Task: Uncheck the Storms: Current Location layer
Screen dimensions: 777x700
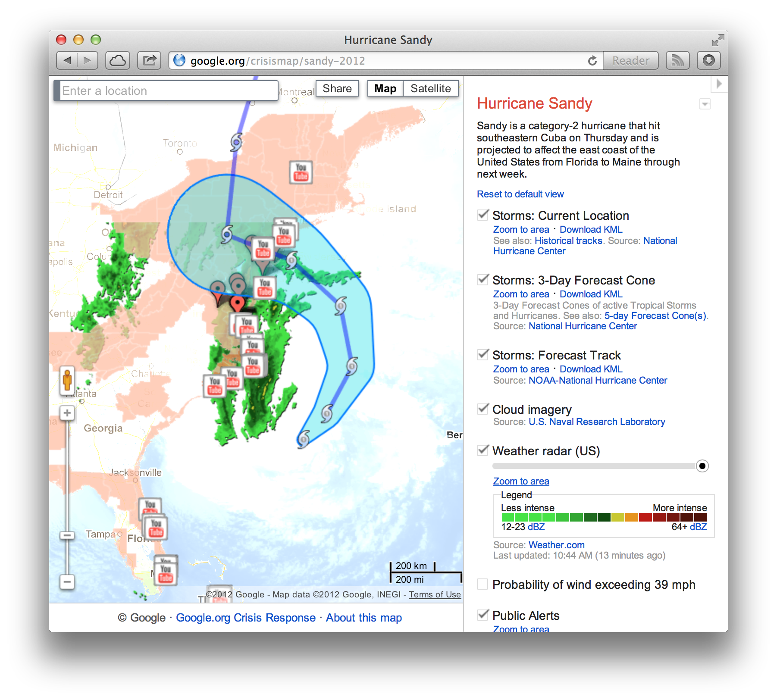Action: 483,215
